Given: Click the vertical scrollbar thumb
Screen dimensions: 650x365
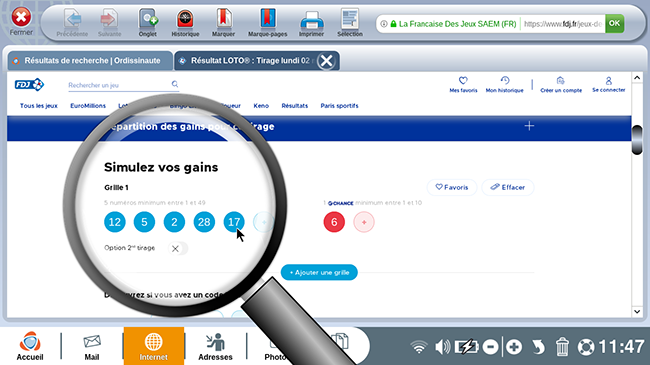Looking at the screenshot, I should (x=637, y=139).
